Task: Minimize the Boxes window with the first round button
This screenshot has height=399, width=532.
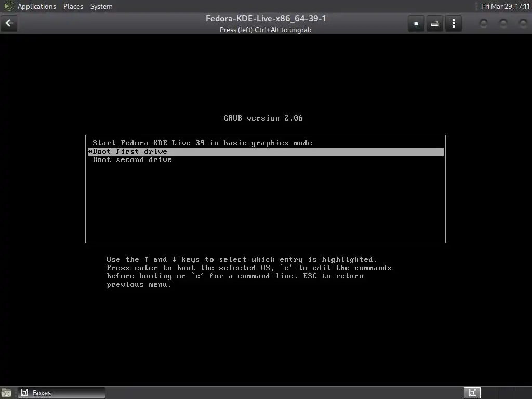Action: (x=484, y=23)
